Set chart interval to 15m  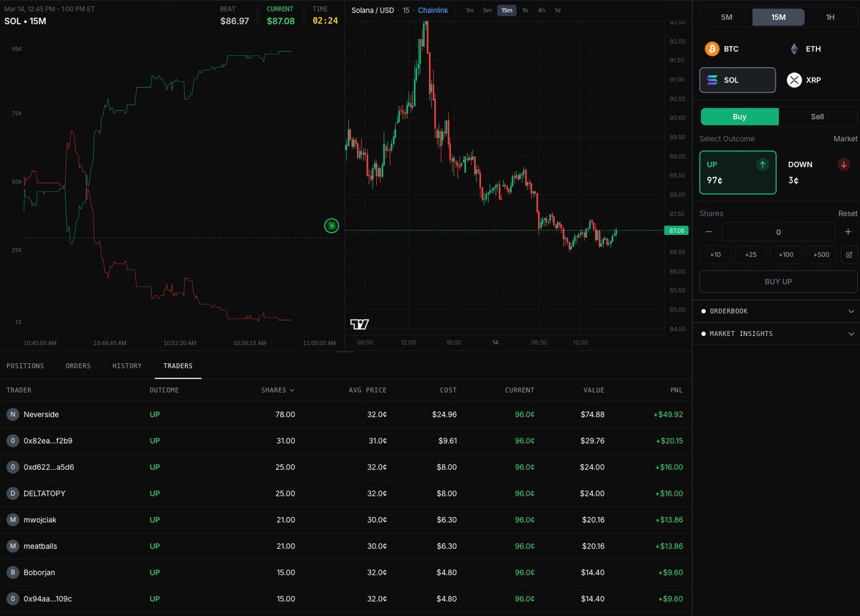[507, 10]
